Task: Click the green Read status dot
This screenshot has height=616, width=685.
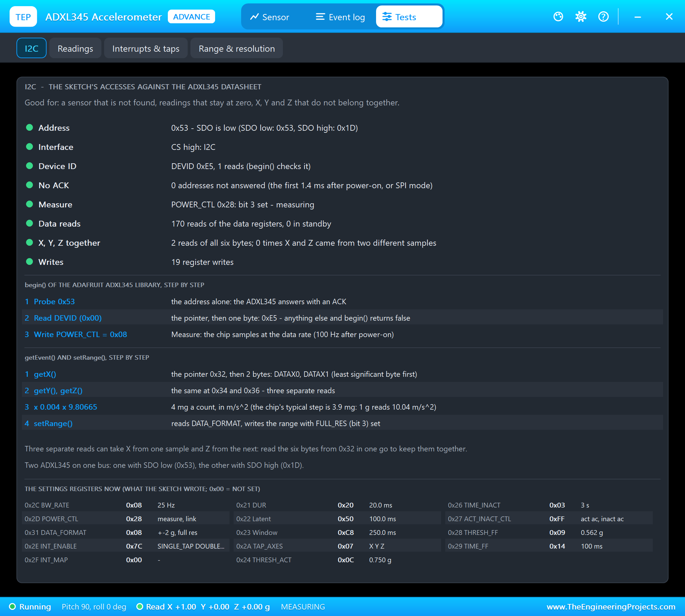Action: (x=140, y=607)
